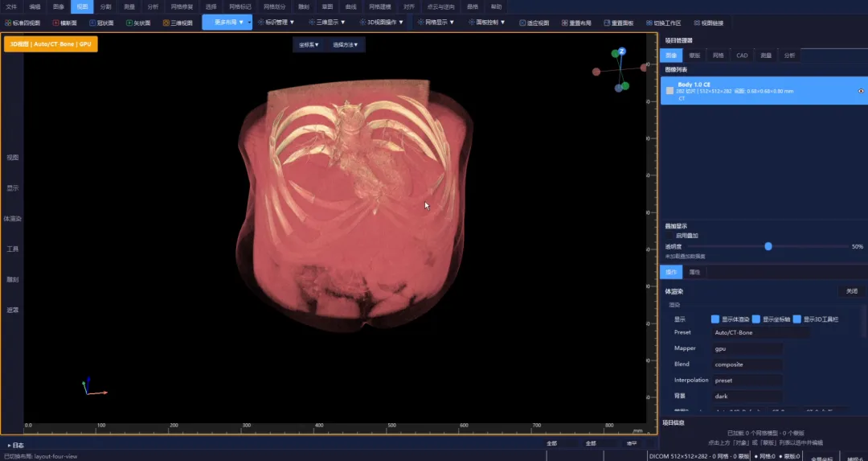The width and height of the screenshot is (868, 461).
Task: Open 背景 dark combo box
Action: (x=747, y=396)
